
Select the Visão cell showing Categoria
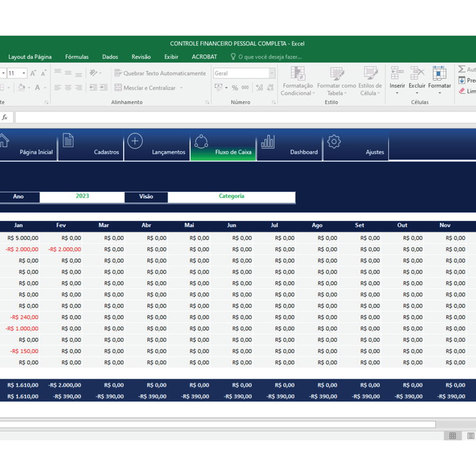(231, 197)
